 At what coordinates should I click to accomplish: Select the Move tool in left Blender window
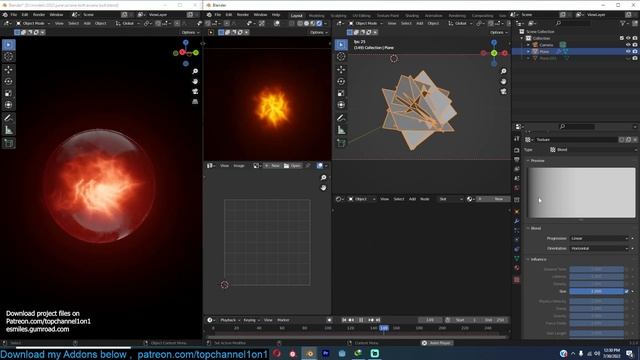8,69
